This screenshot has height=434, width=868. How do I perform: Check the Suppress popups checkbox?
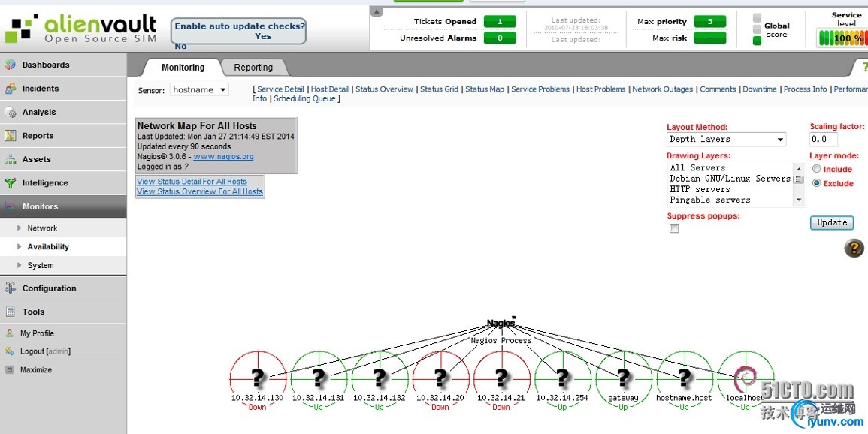tap(674, 228)
